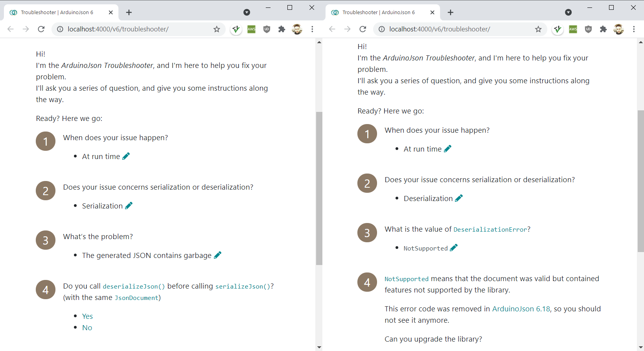The height and width of the screenshot is (351, 644).
Task: Open the tab search dropdown in left window
Action: click(247, 12)
